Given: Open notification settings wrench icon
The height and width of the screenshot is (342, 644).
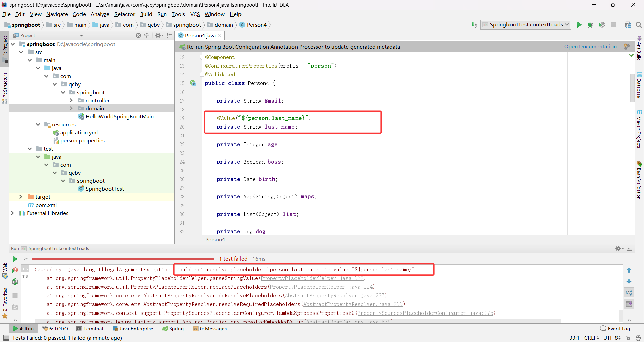Looking at the screenshot, I should (x=627, y=47).
